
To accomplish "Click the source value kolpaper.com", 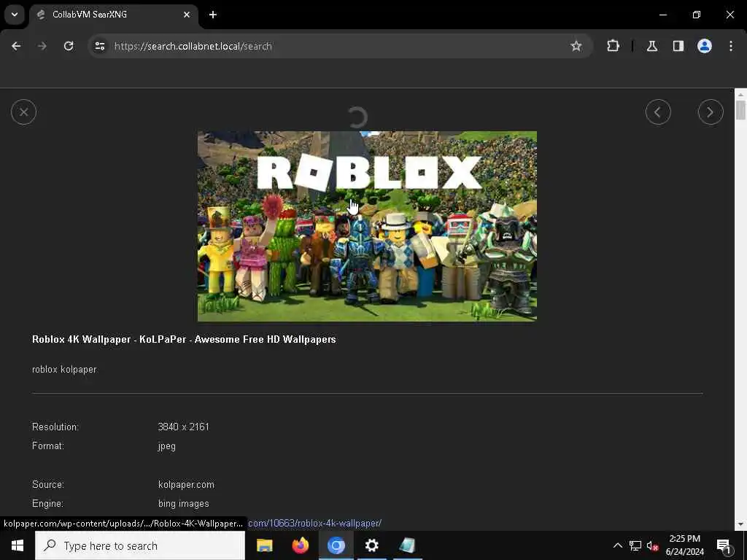I will tap(186, 484).
